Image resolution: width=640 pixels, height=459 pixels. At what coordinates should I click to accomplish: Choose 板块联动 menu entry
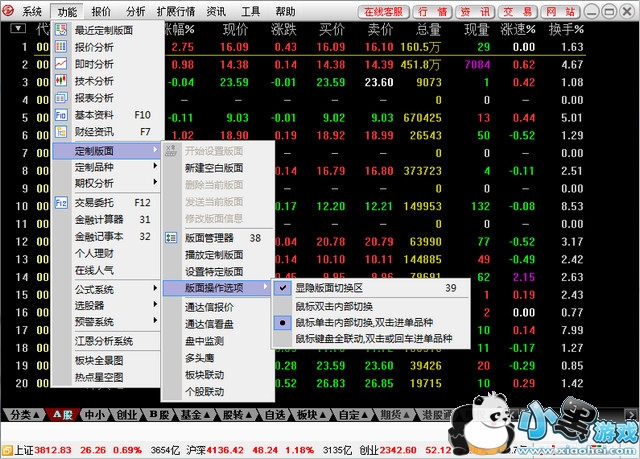217,375
